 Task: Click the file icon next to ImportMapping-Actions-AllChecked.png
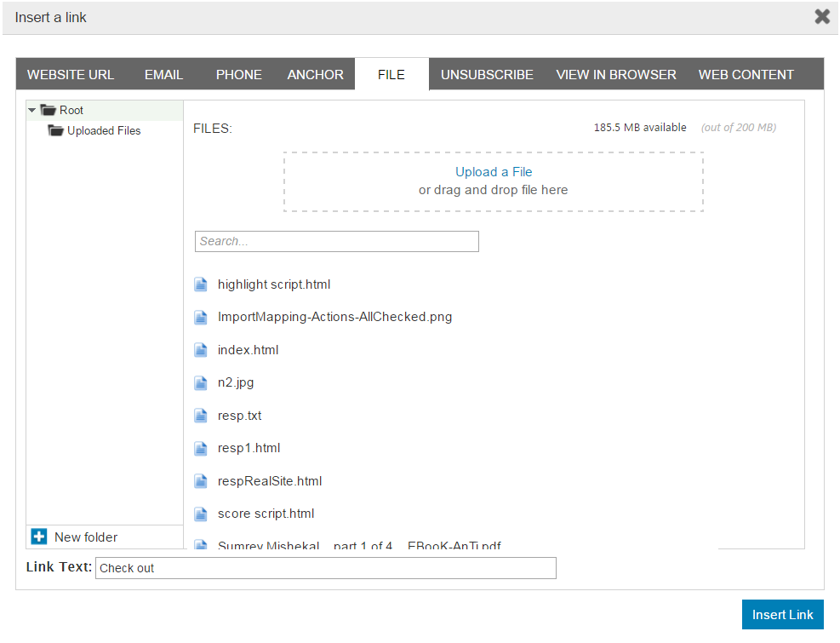[201, 318]
